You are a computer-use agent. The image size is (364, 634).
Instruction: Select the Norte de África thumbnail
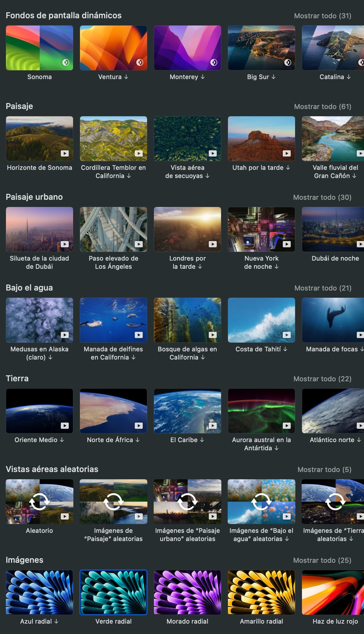pyautogui.click(x=113, y=411)
